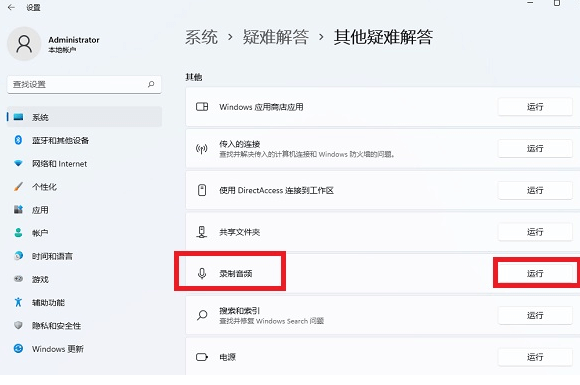Click the microphone icon for 录制音频

click(x=202, y=274)
